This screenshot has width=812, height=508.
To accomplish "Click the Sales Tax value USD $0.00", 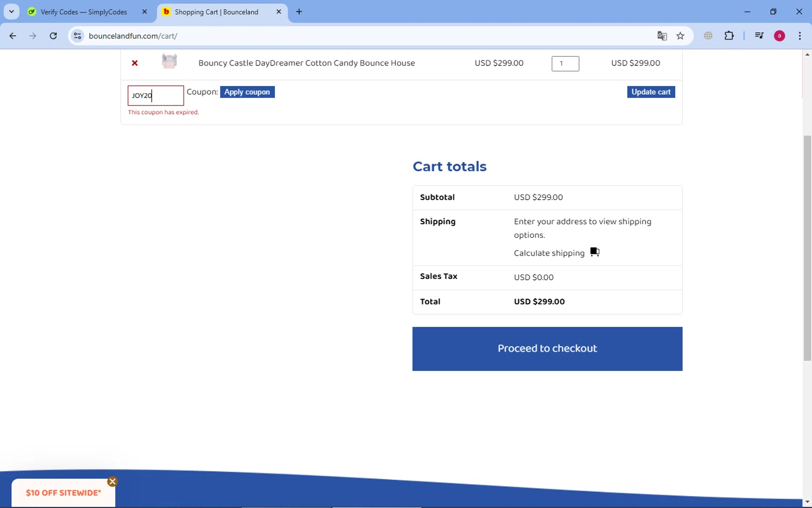I will (534, 278).
